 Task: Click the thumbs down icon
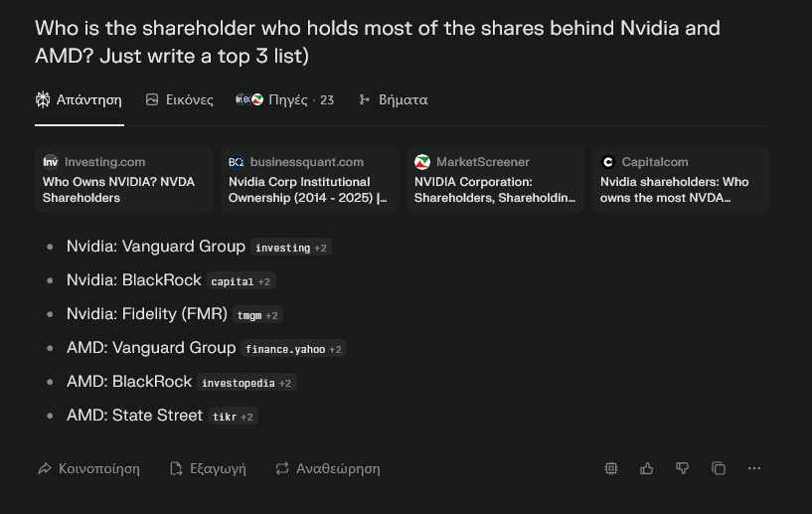pyautogui.click(x=683, y=468)
